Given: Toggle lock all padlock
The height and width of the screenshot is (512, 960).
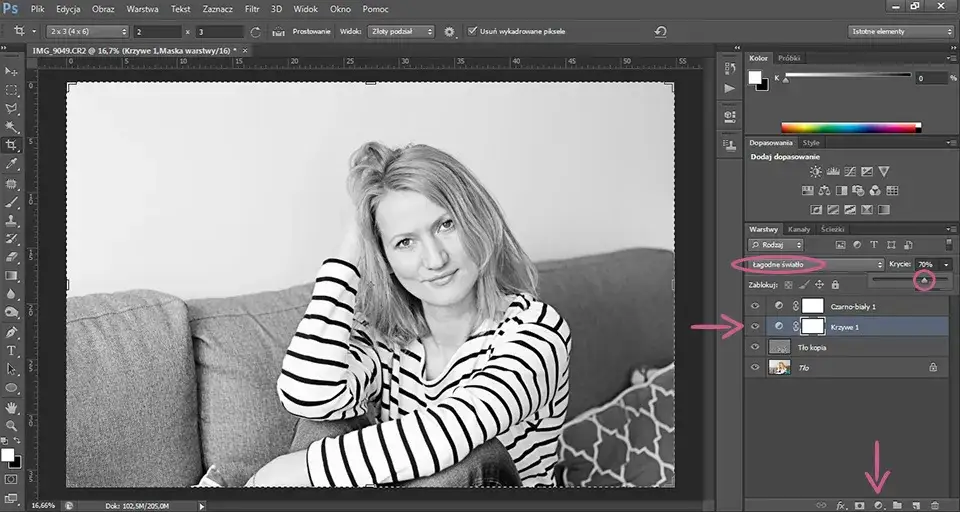Looking at the screenshot, I should coord(835,285).
